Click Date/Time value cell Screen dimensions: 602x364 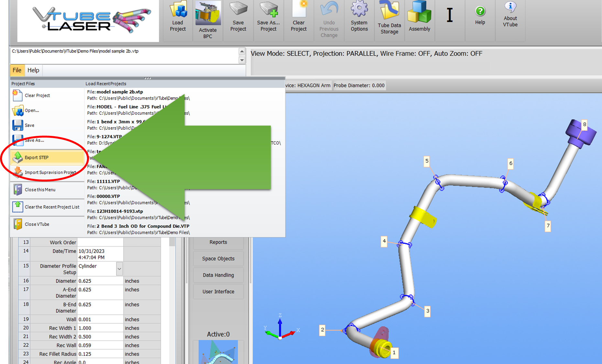pos(100,254)
